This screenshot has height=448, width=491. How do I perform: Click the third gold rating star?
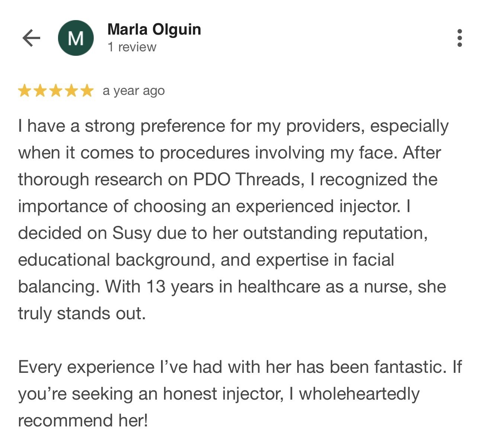tap(56, 91)
